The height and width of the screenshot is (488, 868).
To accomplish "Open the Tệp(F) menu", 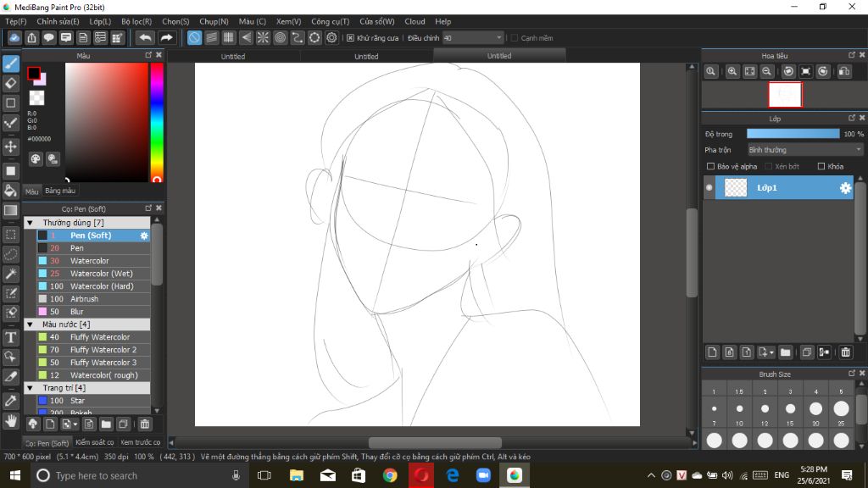I will 16,21.
